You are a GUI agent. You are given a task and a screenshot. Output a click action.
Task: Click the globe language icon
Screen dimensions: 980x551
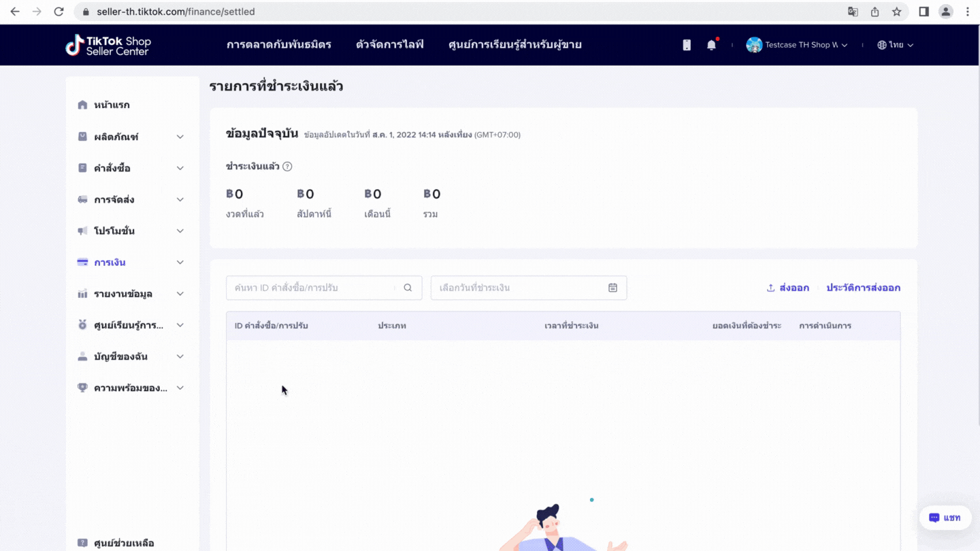(882, 45)
